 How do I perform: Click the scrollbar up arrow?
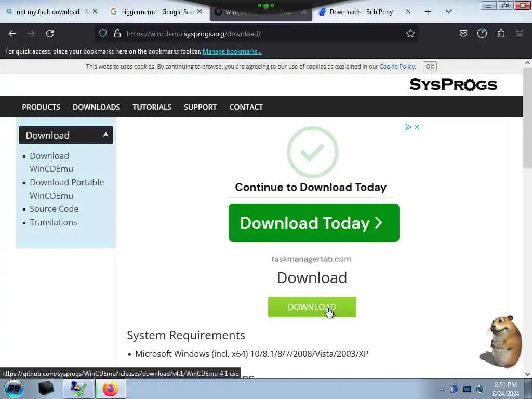coord(527,63)
